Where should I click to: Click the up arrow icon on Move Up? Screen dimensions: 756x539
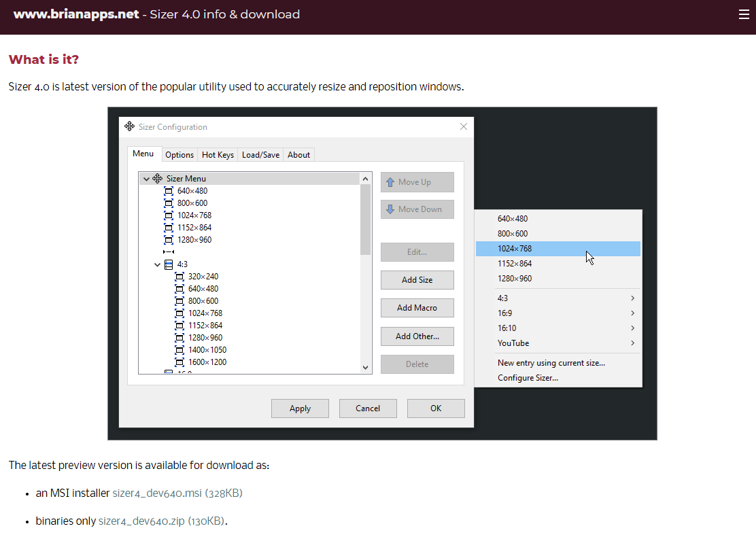(x=390, y=182)
